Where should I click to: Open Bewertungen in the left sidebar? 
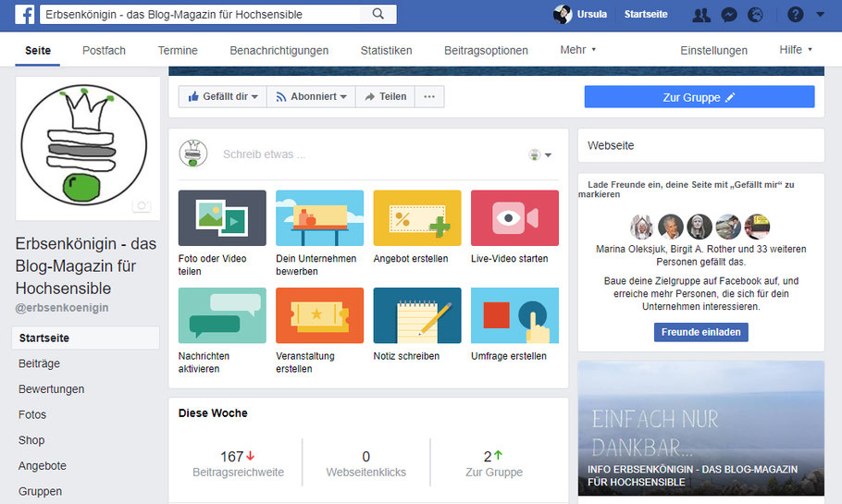click(x=51, y=389)
